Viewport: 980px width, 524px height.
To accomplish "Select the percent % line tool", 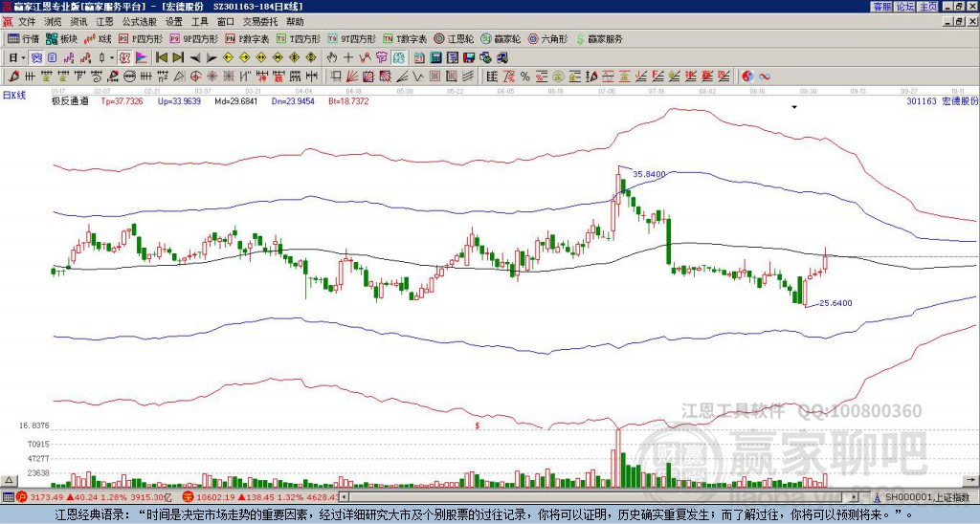I will coord(525,76).
